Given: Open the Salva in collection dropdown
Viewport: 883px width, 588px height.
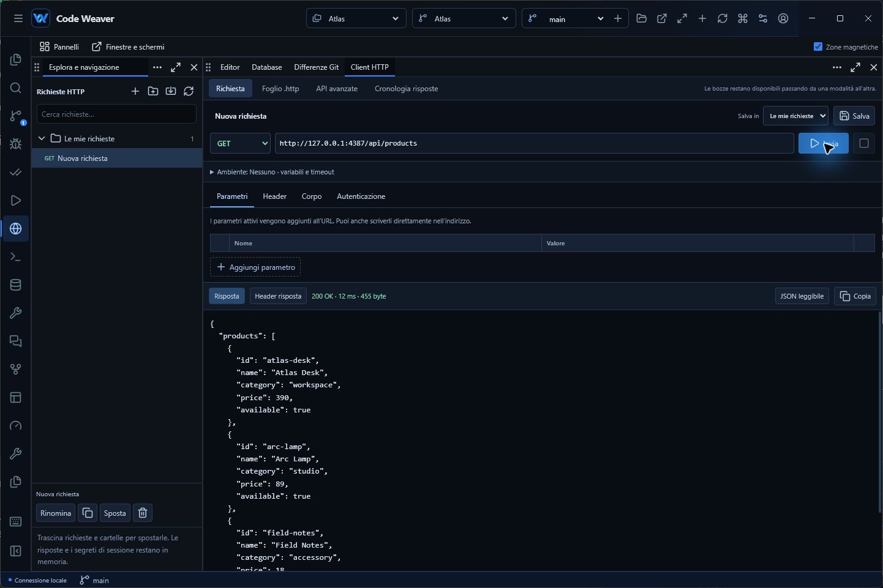Looking at the screenshot, I should click(795, 116).
